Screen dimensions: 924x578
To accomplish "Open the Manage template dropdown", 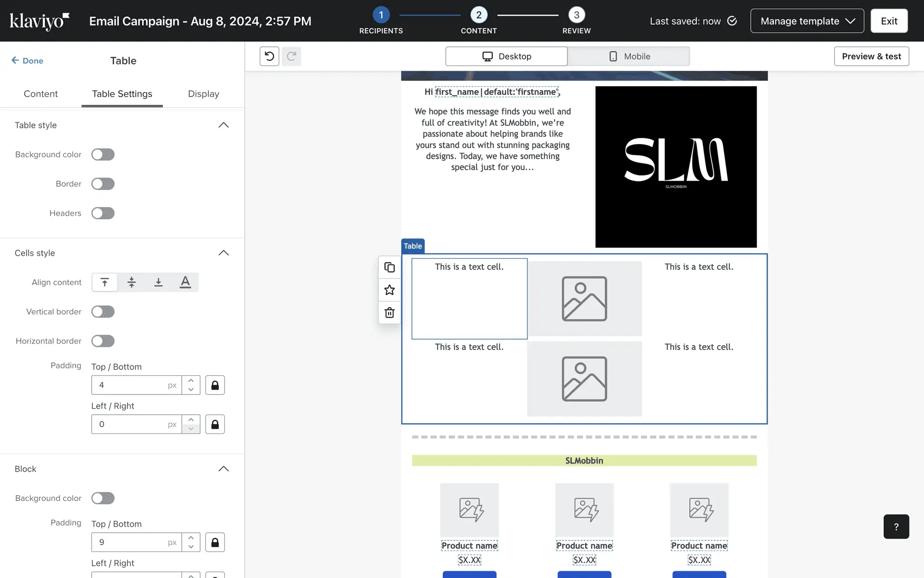I will pyautogui.click(x=807, y=21).
